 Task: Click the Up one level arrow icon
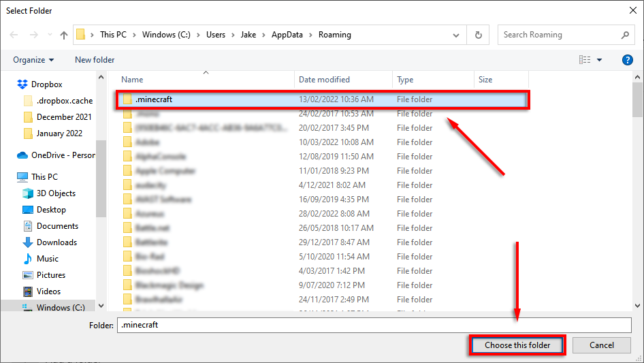(64, 35)
